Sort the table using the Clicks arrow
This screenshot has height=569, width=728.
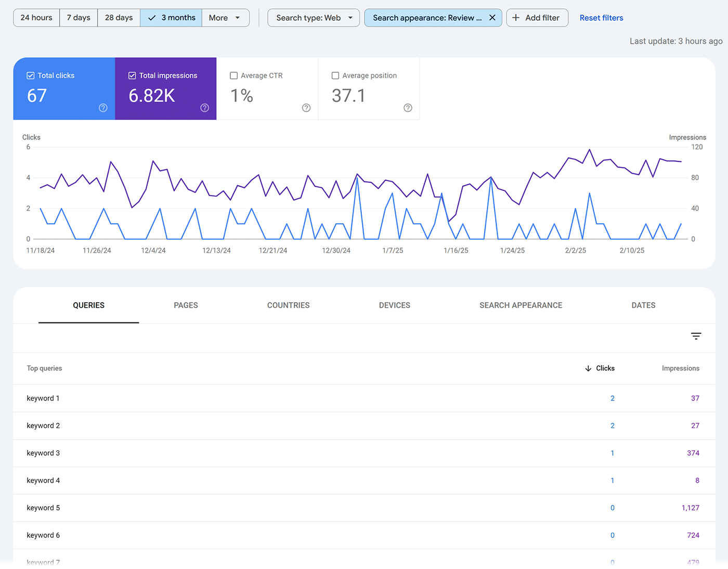[x=589, y=368]
